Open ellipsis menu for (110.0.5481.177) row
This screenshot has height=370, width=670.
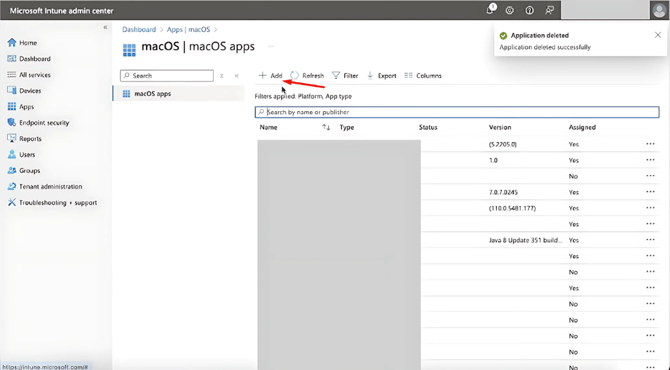coord(650,208)
